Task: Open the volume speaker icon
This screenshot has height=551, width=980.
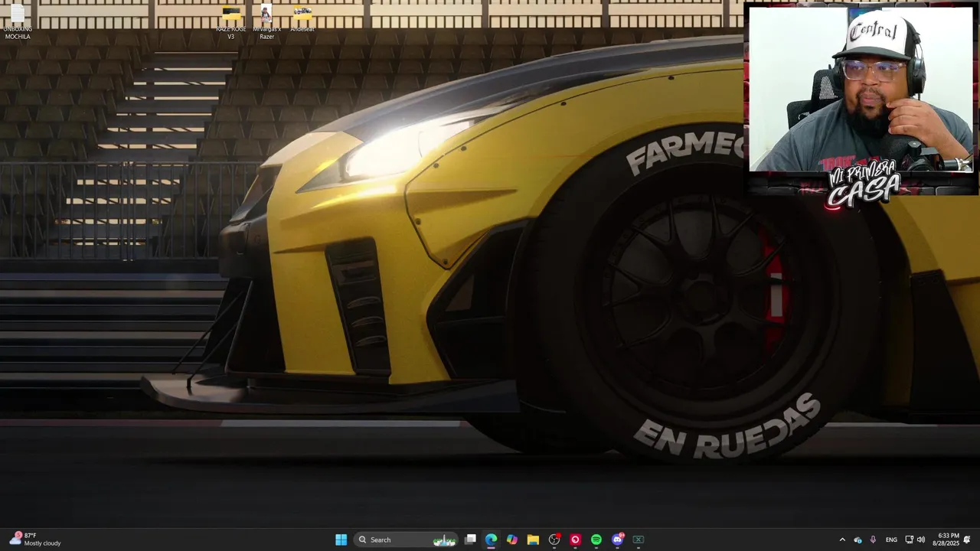Action: (x=921, y=540)
